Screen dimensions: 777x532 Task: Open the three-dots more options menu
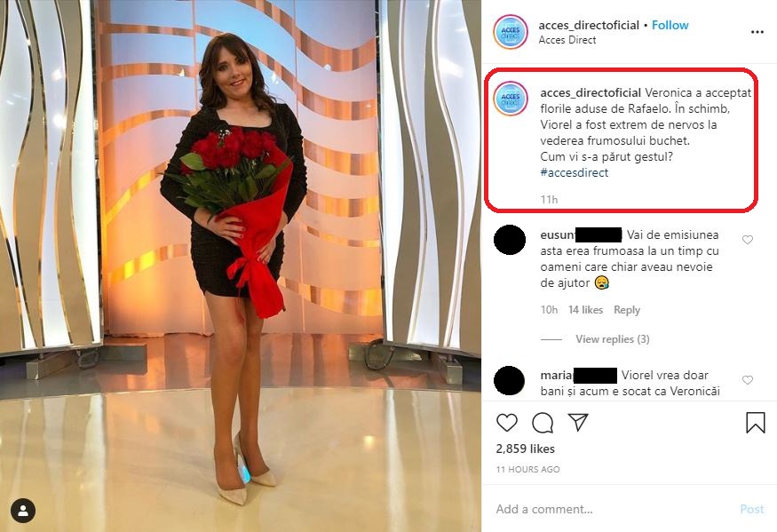click(757, 32)
